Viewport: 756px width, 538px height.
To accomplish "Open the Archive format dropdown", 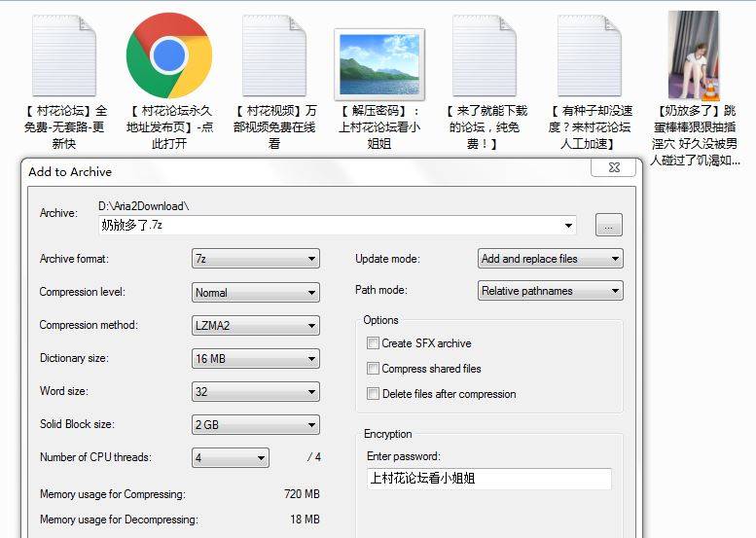I will [256, 259].
